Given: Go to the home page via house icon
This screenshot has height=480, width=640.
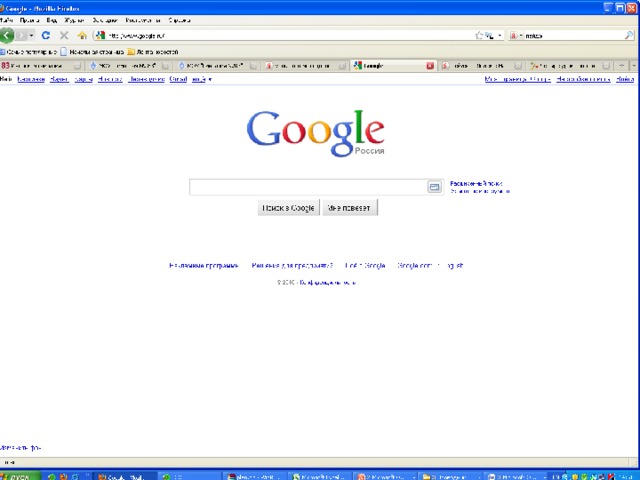Looking at the screenshot, I should click(82, 36).
